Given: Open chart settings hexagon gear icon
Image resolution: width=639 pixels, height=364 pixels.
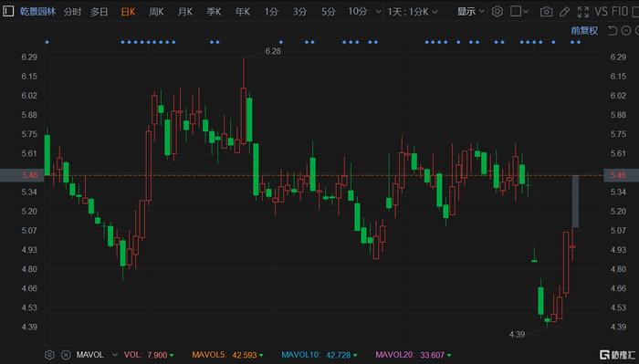Looking at the screenshot, I should tap(497, 11).
